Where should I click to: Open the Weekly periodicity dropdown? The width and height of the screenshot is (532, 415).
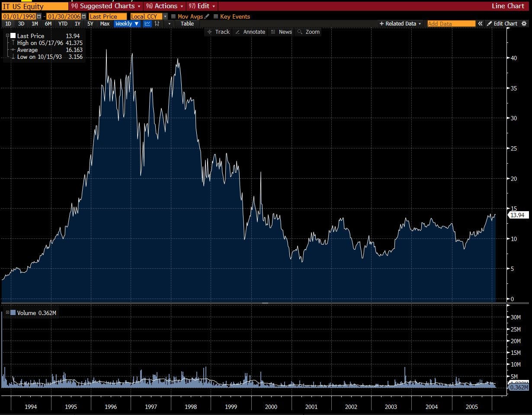tap(127, 24)
